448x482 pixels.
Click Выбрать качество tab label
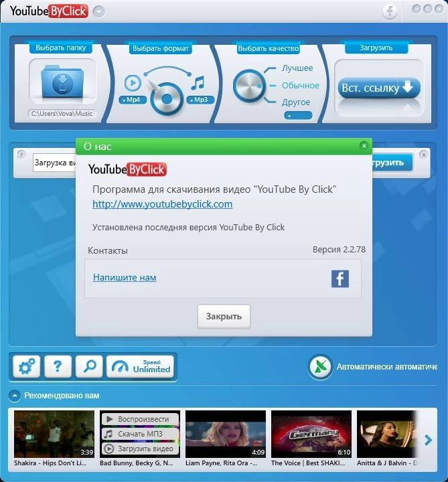[268, 49]
